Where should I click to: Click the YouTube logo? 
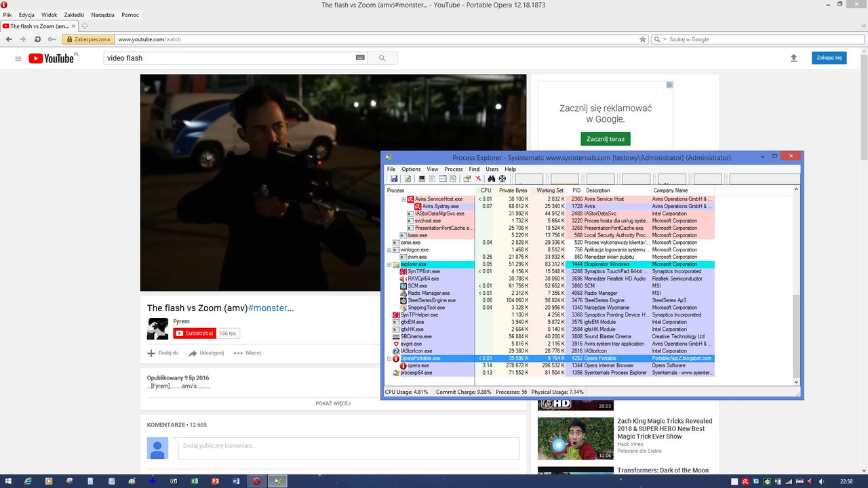tap(53, 58)
